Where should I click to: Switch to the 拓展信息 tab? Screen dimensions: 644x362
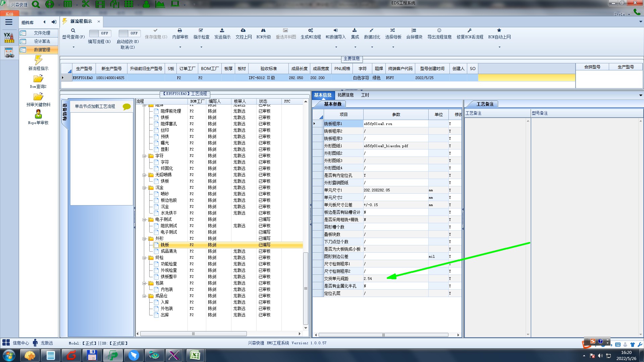pyautogui.click(x=345, y=95)
